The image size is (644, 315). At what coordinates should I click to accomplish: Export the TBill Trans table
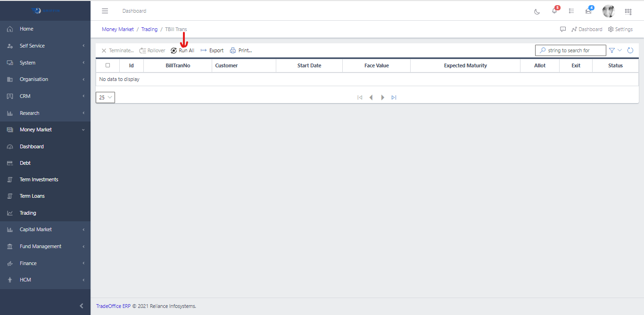[211, 50]
